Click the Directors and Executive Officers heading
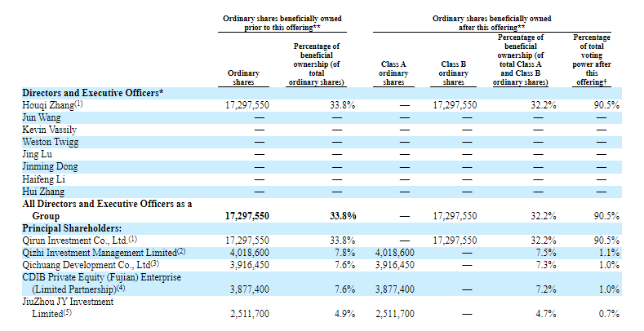Screen dimensions: 644x331 [x=93, y=93]
